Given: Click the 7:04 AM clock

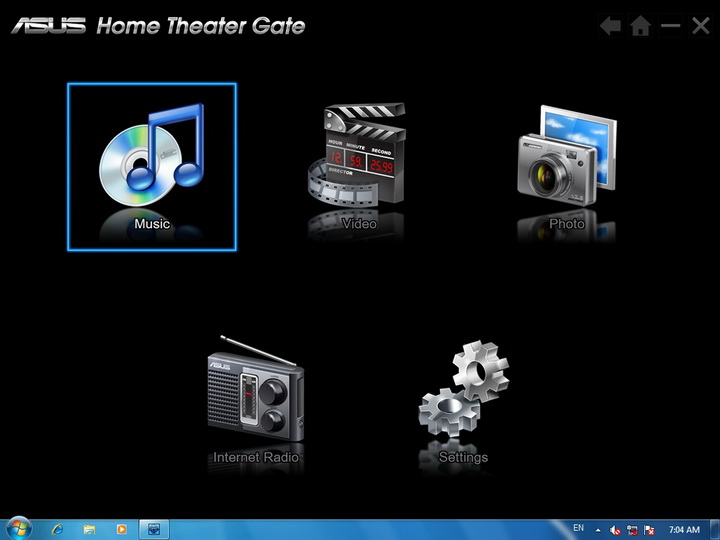Looking at the screenshot, I should click(x=684, y=529).
